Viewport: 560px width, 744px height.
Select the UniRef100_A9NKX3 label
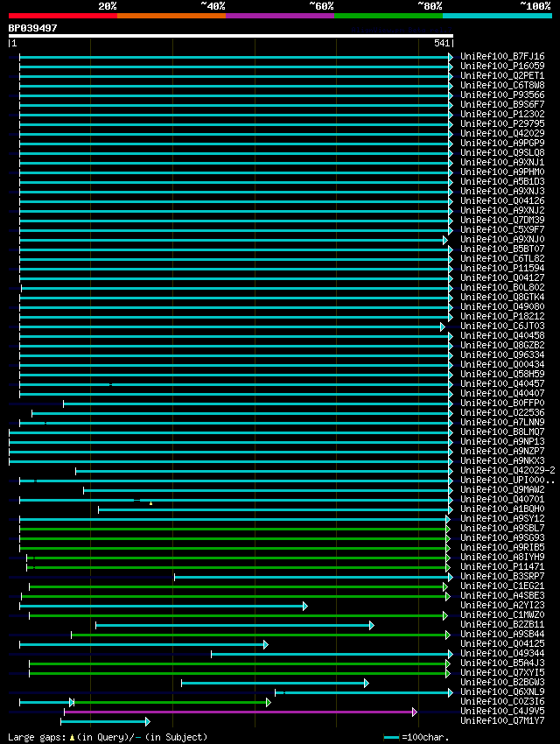click(x=502, y=460)
